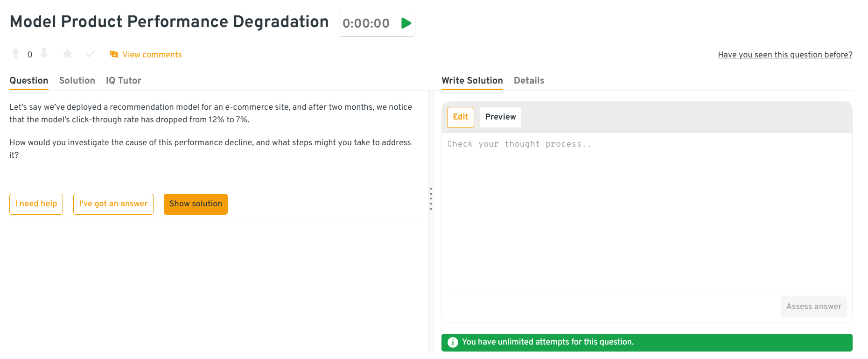The width and height of the screenshot is (868, 359).
Task: Start the timer with the green play icon
Action: (x=406, y=23)
